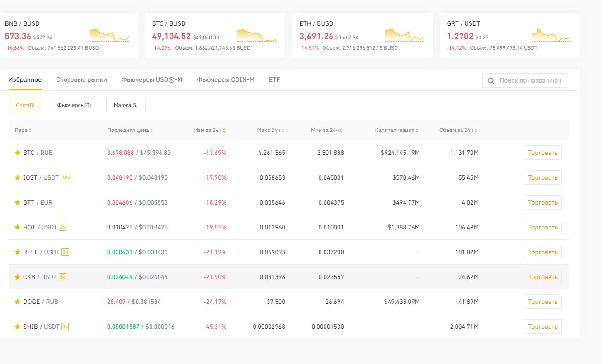The width and height of the screenshot is (603, 364).
Task: Sort by Капитализация column
Action: (397, 130)
